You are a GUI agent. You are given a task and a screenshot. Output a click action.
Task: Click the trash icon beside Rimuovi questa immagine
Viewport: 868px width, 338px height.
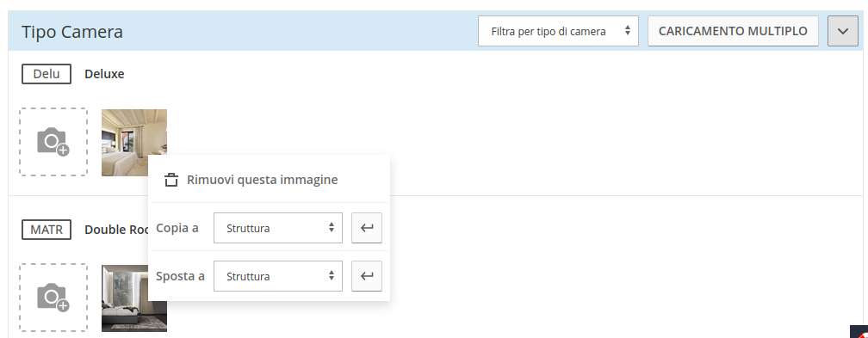point(171,180)
